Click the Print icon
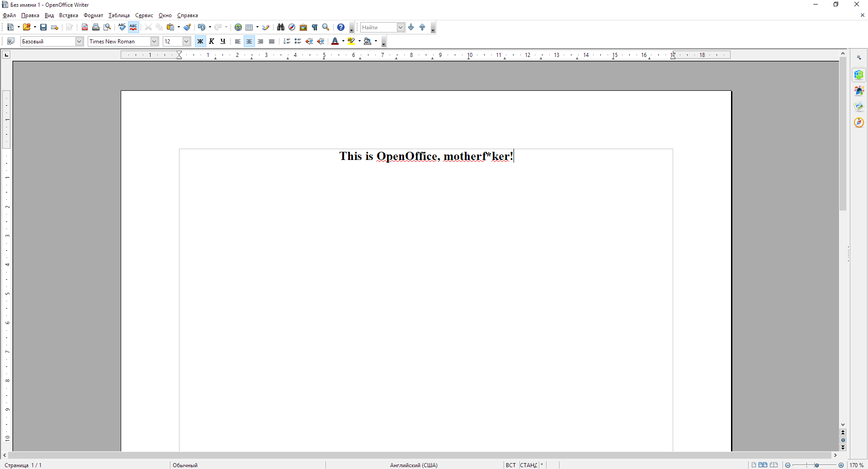Screen dimensions: 868x469 point(96,27)
